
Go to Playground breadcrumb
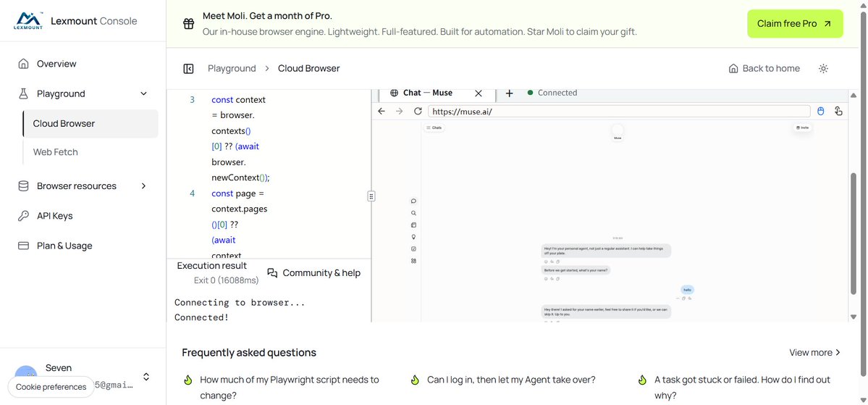click(232, 69)
